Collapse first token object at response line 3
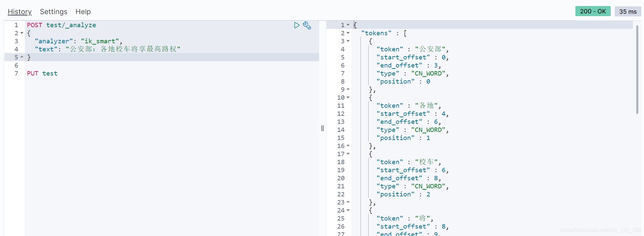Image resolution: width=644 pixels, height=236 pixels. pyautogui.click(x=348, y=41)
